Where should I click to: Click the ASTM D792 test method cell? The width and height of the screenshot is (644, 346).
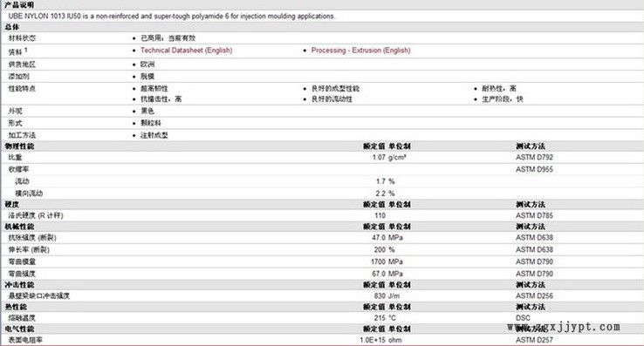pos(534,157)
